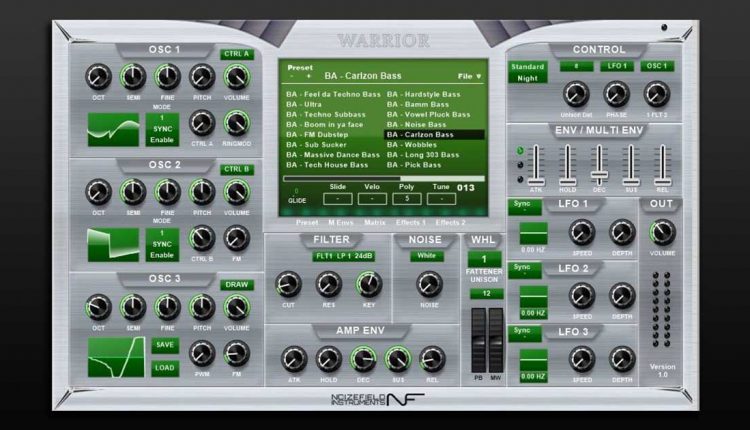Toggle OSC 1 SYNC Enable

[162, 130]
